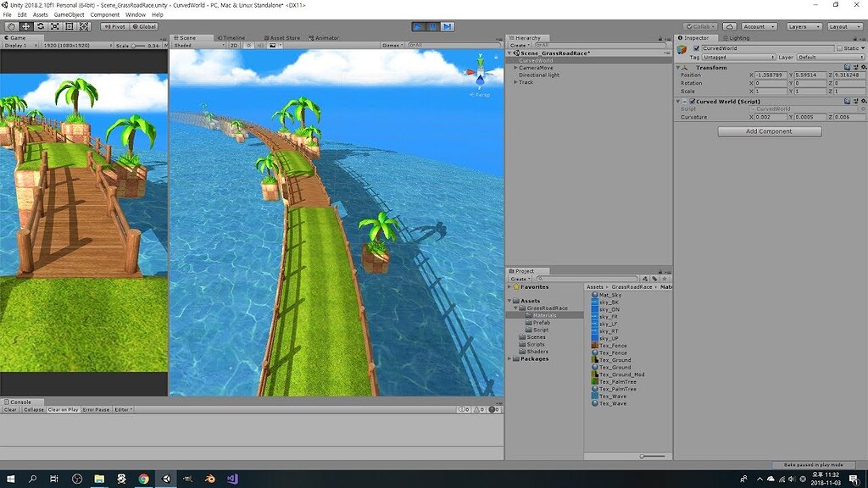
Task: Select the Rotate tool
Action: pos(41,26)
